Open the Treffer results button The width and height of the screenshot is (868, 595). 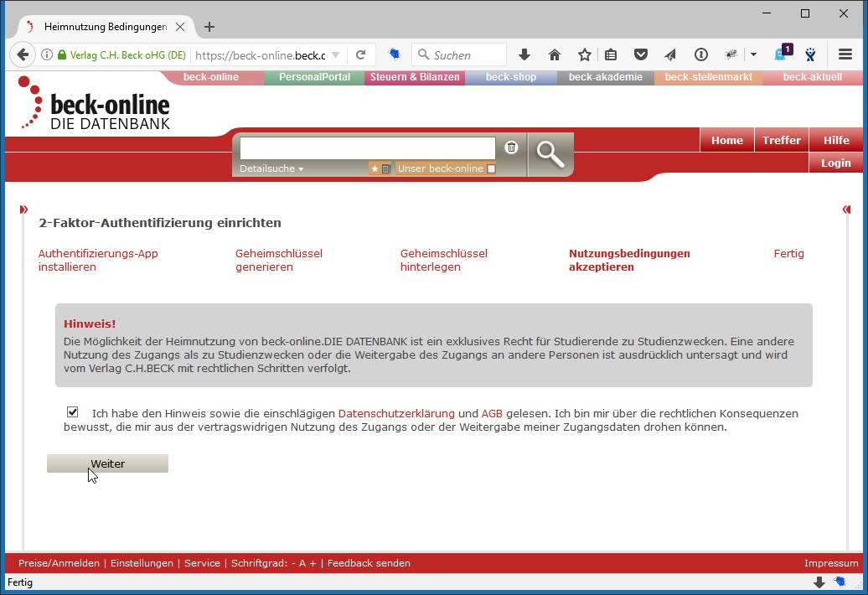tap(781, 140)
